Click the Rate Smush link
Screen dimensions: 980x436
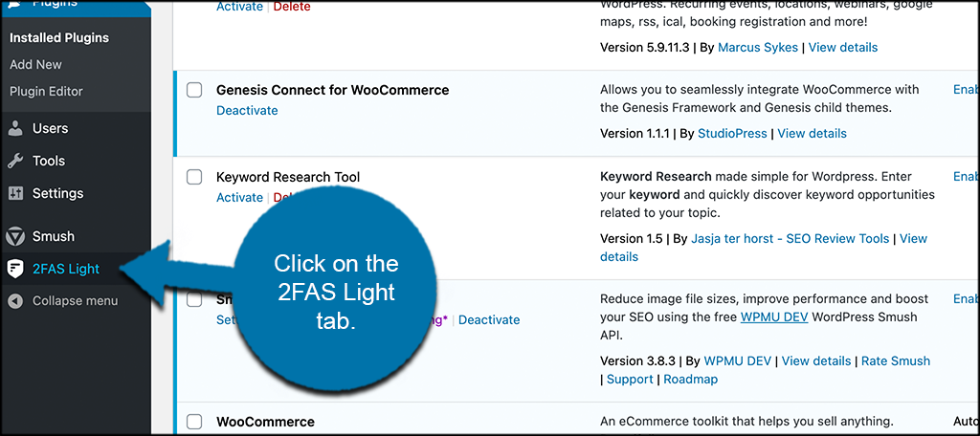(896, 361)
